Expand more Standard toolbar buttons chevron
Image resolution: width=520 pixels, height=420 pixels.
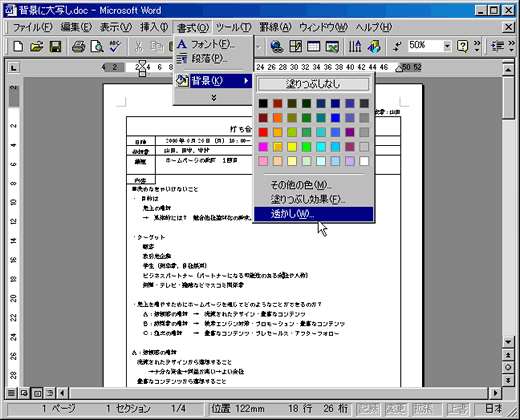(477, 46)
